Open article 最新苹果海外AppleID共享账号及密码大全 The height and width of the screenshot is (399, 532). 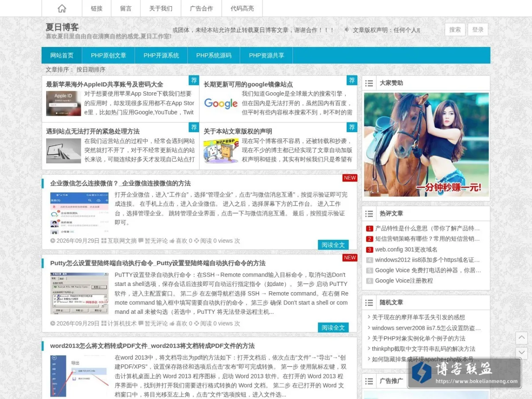pos(105,84)
